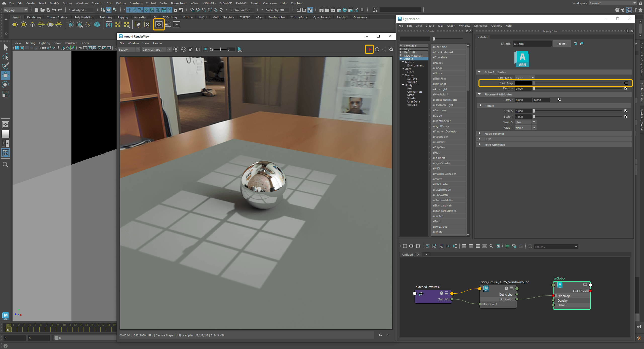Open the Graph menu in Hypershade

coord(451,26)
